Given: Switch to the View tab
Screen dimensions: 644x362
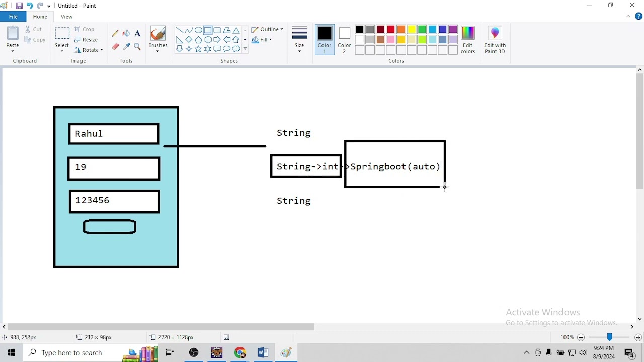Looking at the screenshot, I should [66, 17].
